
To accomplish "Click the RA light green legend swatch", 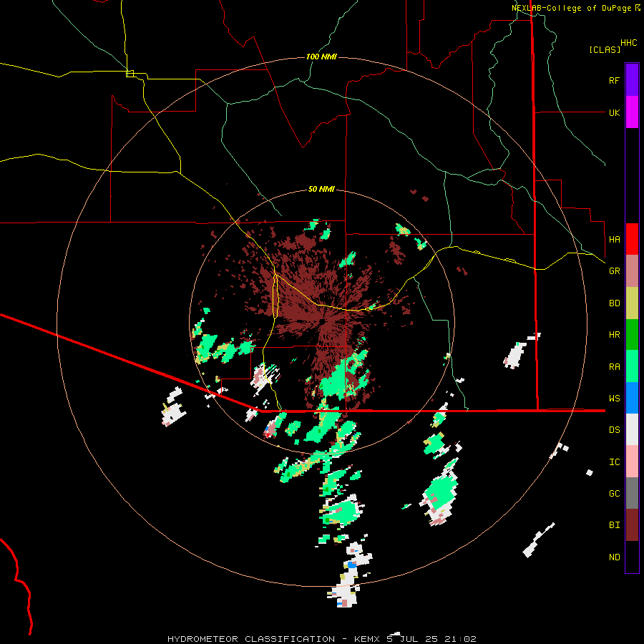I will [x=632, y=366].
